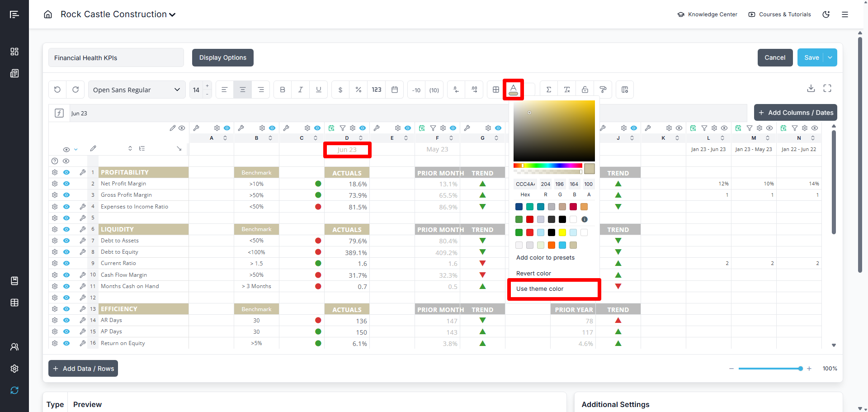Open column D sort arrows

361,138
